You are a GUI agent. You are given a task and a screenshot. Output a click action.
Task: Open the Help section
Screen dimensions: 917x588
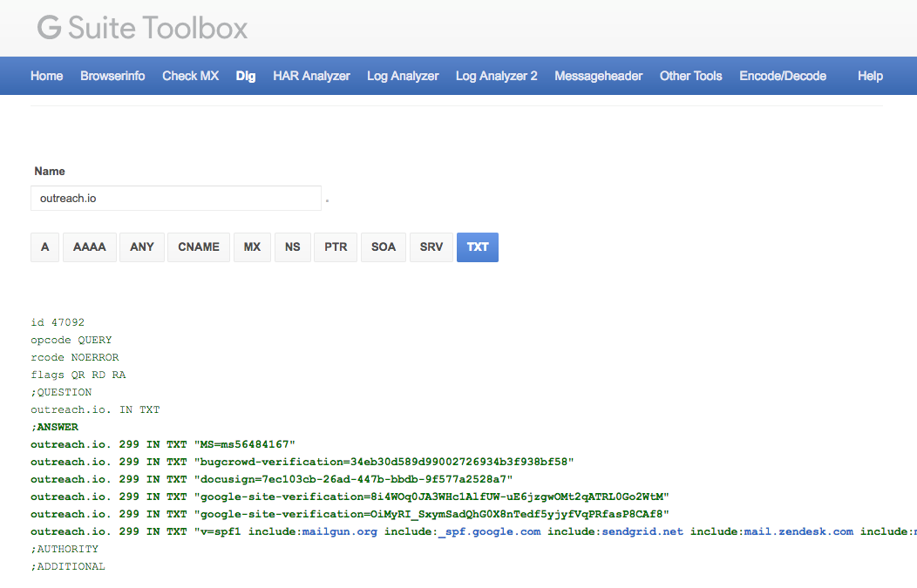870,76
